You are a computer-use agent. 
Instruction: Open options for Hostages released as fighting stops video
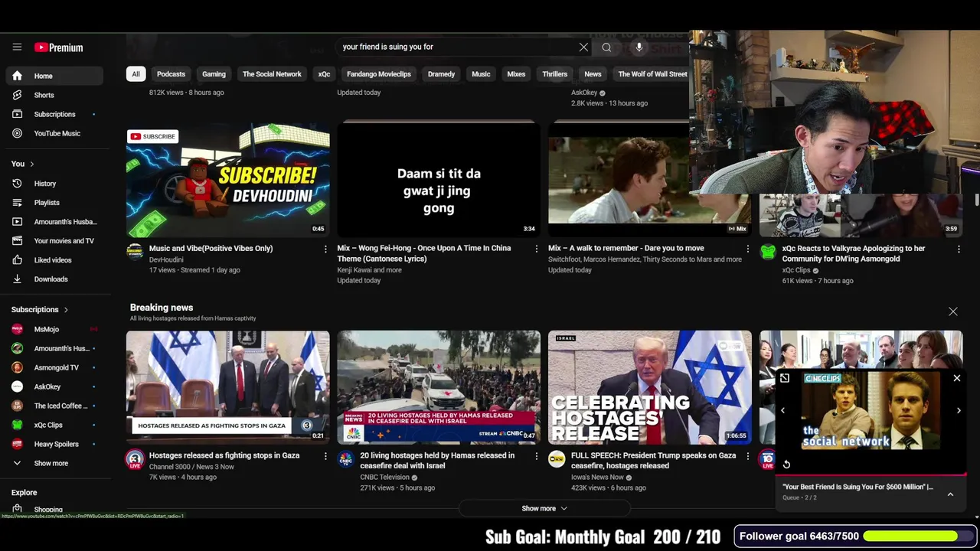click(325, 456)
